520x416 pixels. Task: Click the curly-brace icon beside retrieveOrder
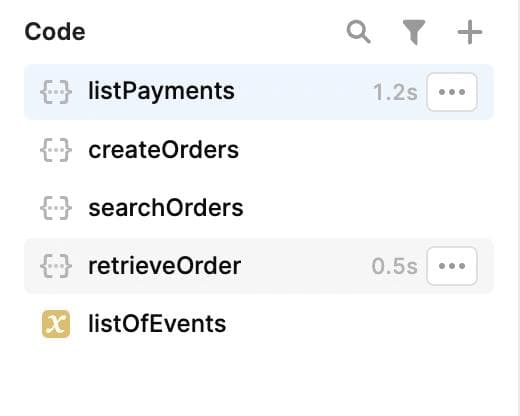click(x=56, y=266)
